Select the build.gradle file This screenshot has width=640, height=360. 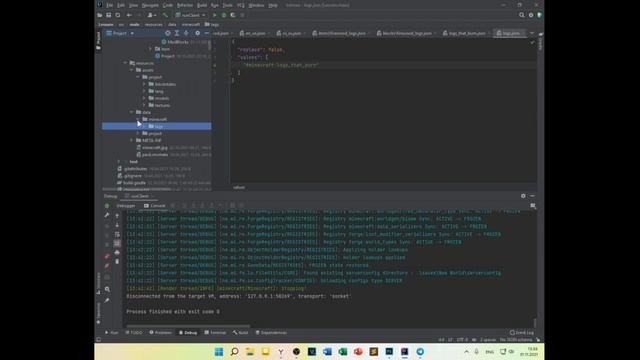[x=134, y=182]
